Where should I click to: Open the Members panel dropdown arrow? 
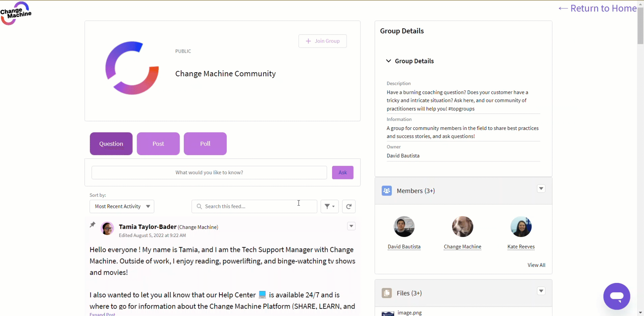[541, 189]
